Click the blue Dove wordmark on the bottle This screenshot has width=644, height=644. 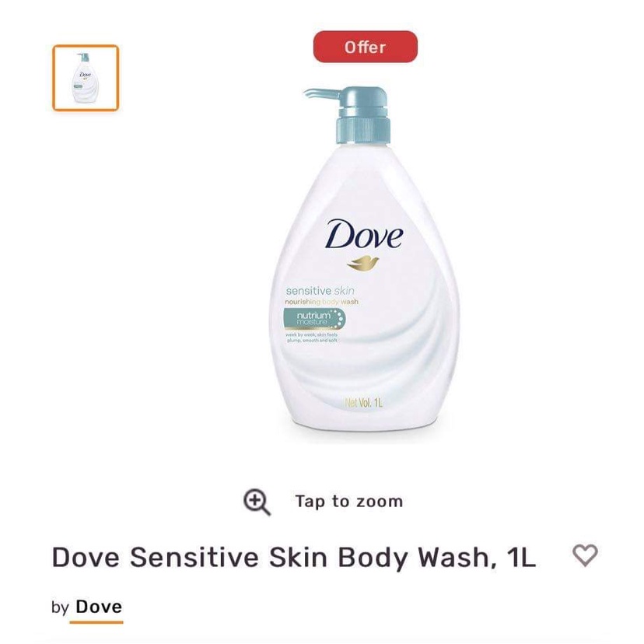pos(364,235)
